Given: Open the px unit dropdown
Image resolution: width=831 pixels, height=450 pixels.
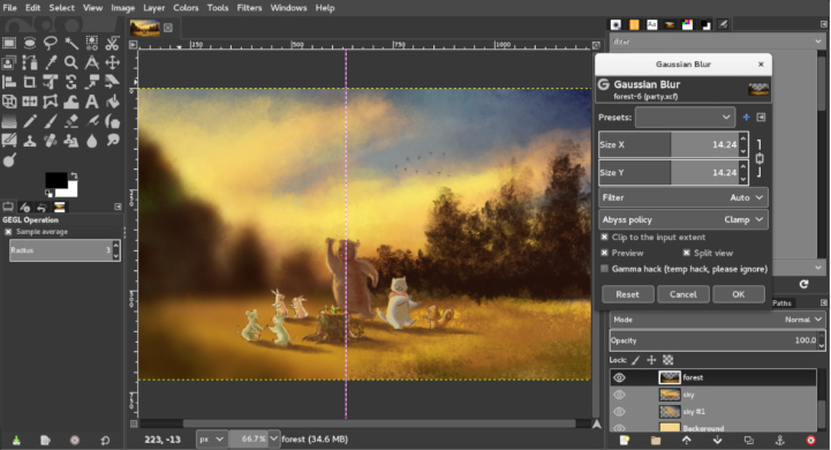Looking at the screenshot, I should click(211, 439).
